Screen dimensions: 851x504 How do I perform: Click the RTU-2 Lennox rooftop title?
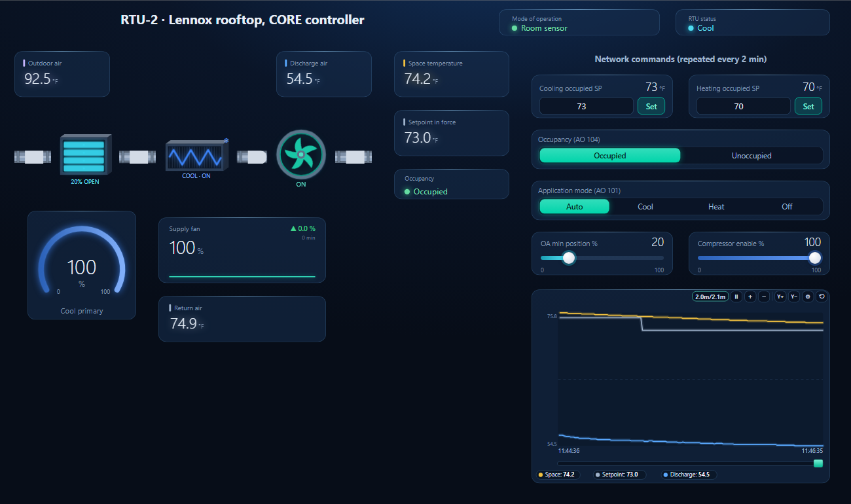pos(242,20)
